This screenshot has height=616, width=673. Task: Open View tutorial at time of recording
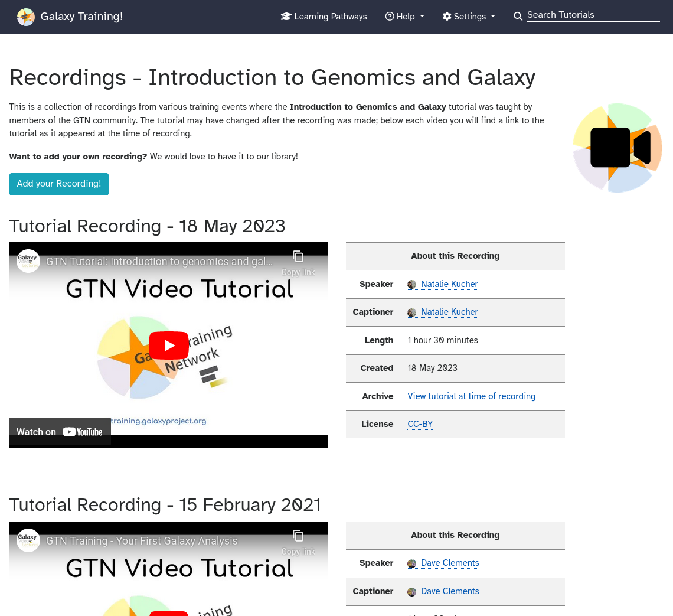click(471, 396)
